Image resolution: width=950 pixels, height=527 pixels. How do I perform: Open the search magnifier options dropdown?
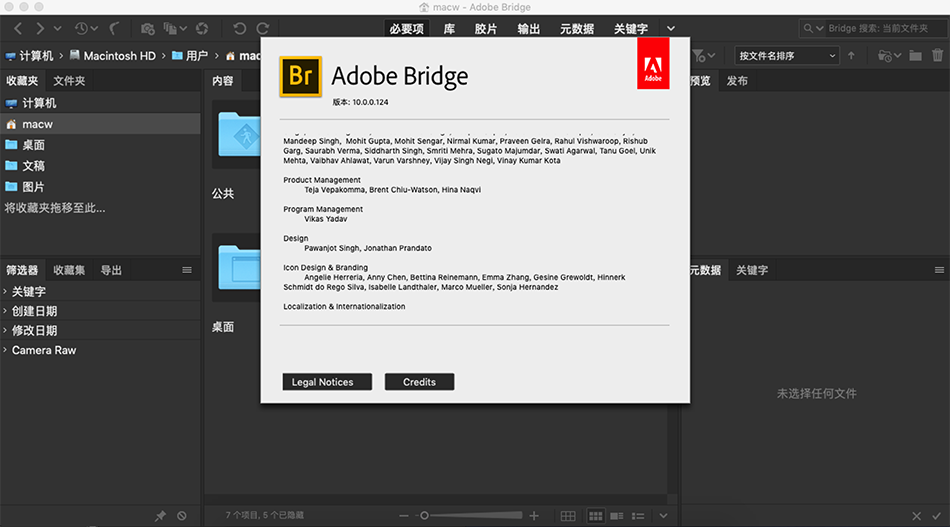813,28
